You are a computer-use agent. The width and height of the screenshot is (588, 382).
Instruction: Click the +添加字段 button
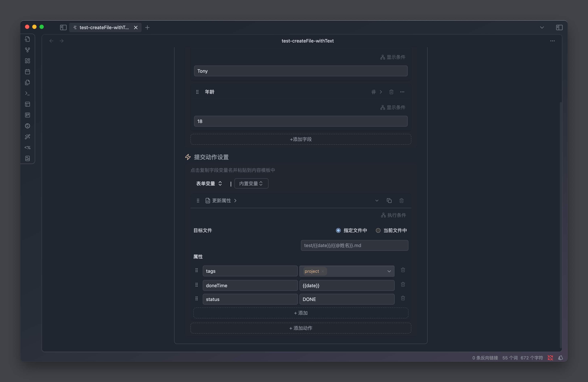300,139
